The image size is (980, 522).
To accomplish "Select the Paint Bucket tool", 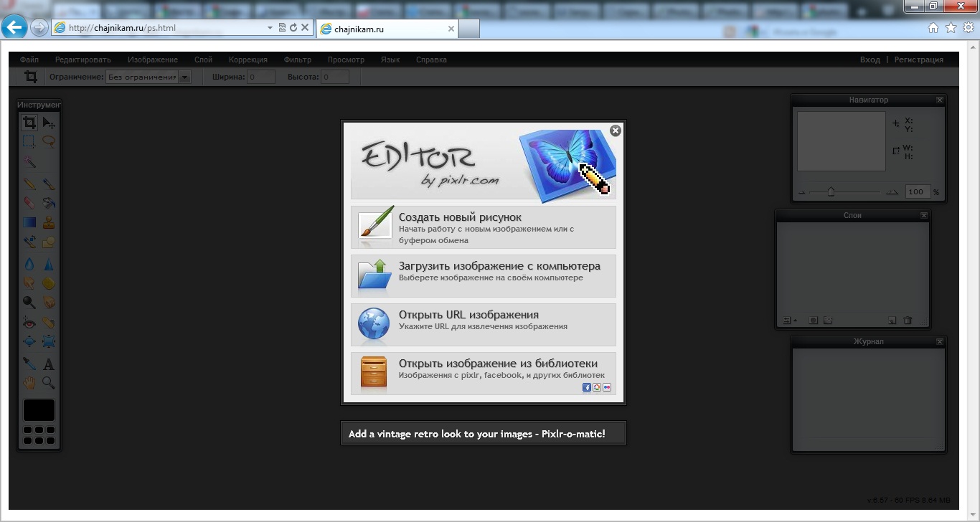I will coord(49,204).
